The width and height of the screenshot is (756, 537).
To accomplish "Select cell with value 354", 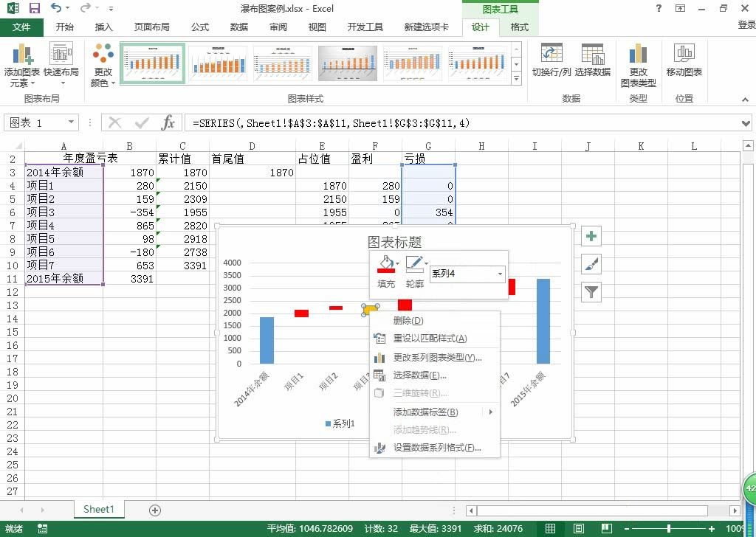I will point(428,212).
